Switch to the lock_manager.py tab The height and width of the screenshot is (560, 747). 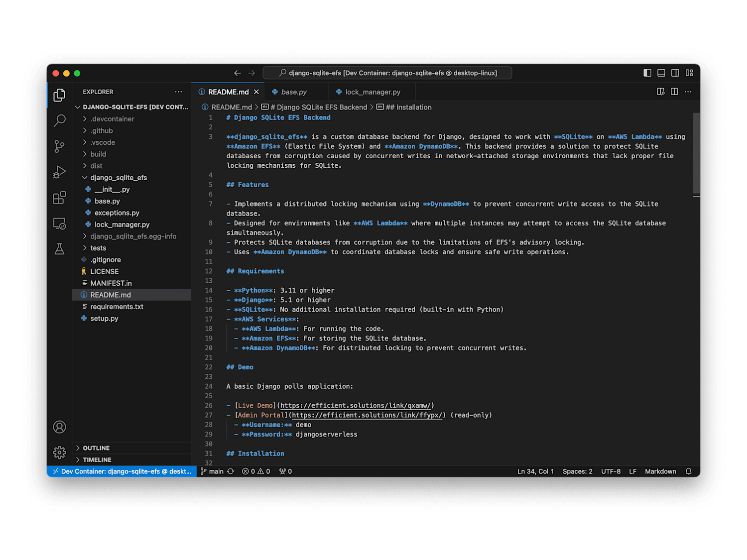click(x=373, y=92)
